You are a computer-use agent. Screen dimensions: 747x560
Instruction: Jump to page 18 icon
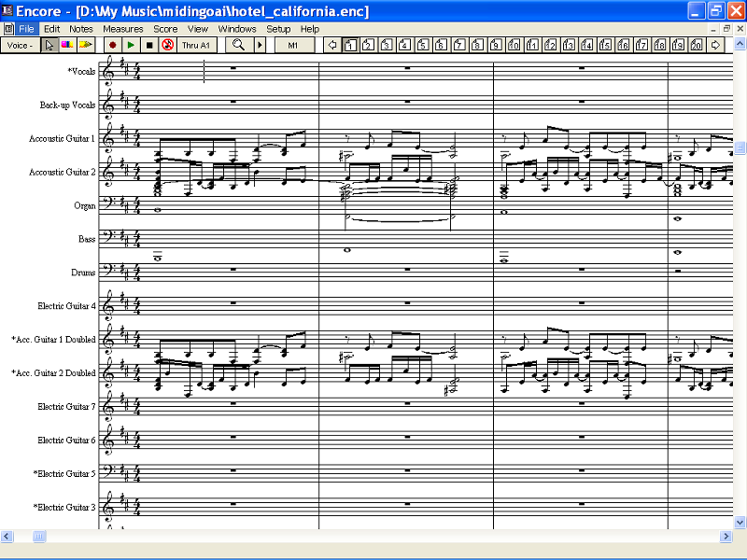tap(660, 45)
